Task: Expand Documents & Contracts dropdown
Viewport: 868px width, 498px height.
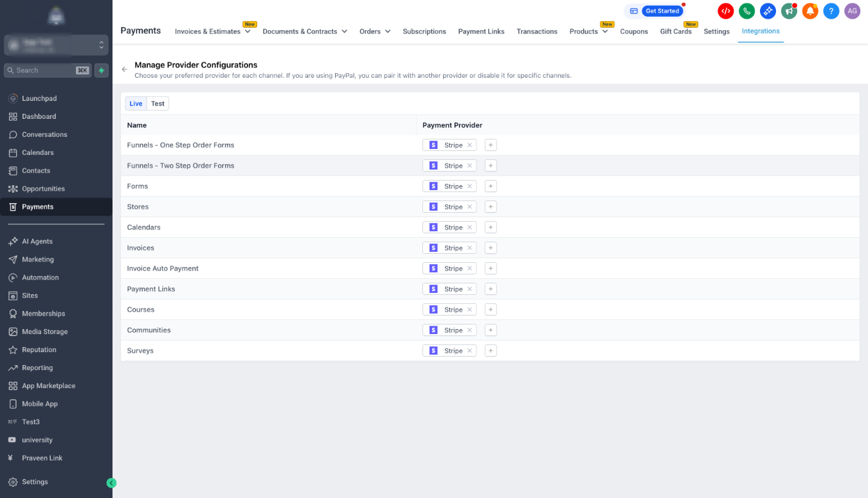Action: [305, 31]
